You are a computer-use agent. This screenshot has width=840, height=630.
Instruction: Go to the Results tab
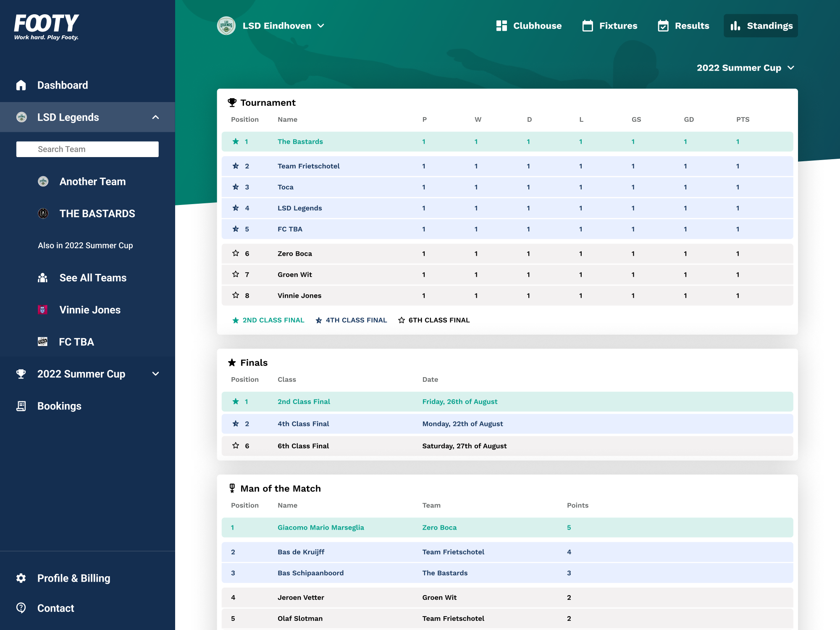click(x=683, y=26)
